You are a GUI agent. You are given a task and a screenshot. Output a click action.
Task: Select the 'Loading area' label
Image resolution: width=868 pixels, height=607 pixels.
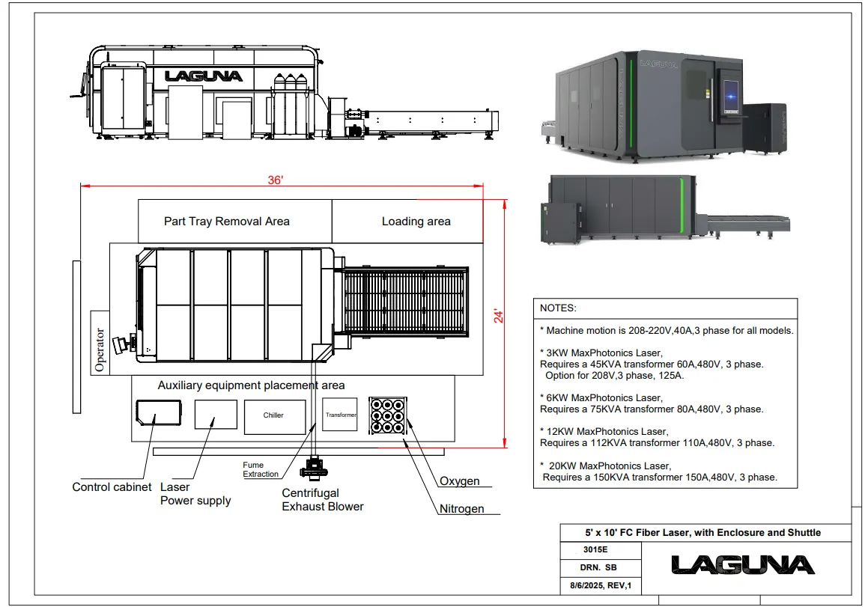(416, 222)
